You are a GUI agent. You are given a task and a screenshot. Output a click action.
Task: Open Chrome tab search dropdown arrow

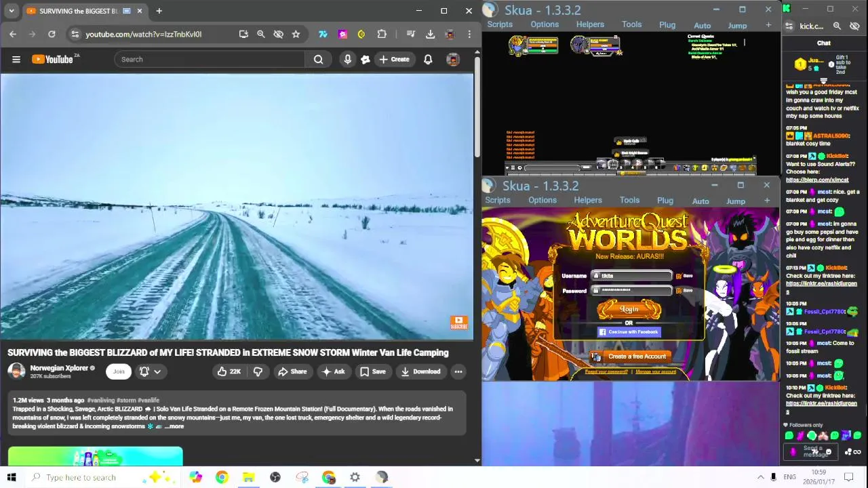click(11, 11)
